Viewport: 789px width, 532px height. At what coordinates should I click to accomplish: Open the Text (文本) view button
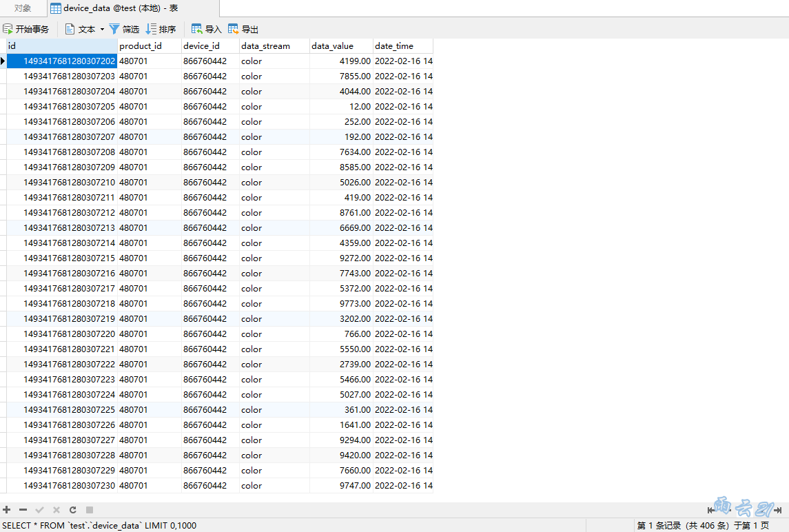click(80, 29)
